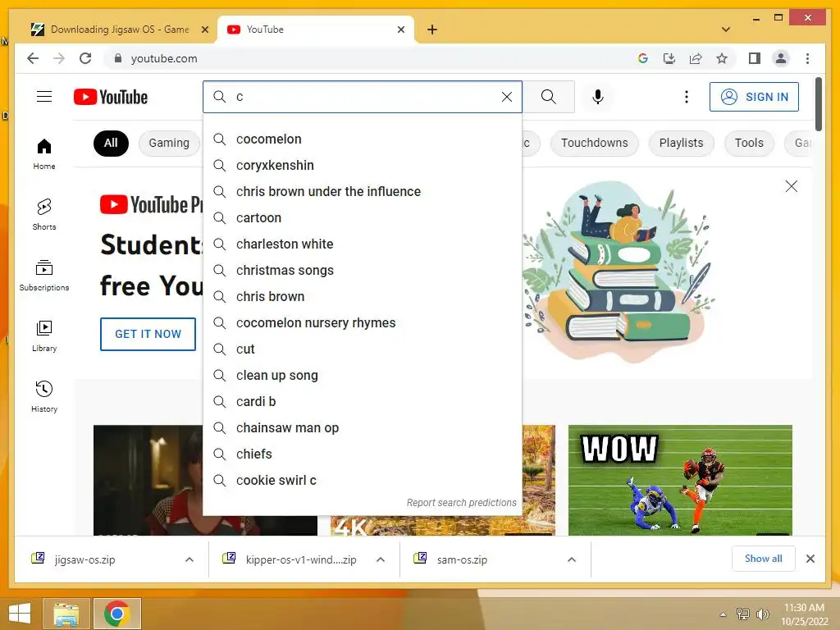Image resolution: width=840 pixels, height=630 pixels.
Task: Close the Downloading Jigsaw OS tab
Action: (204, 30)
